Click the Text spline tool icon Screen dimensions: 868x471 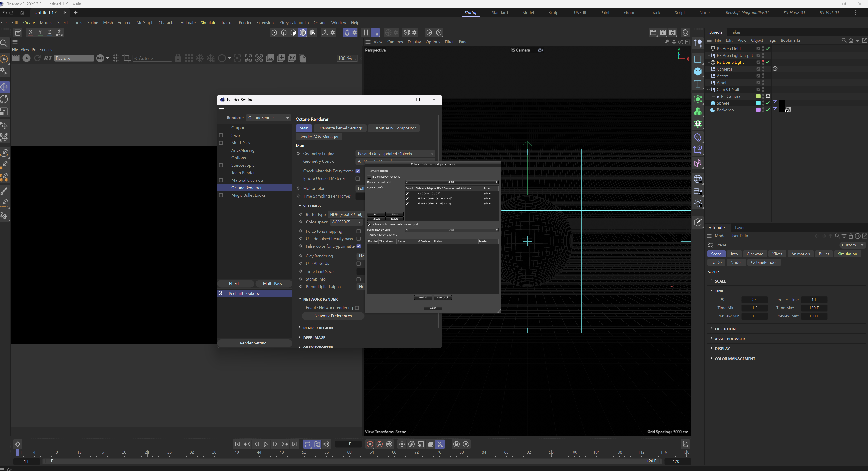pyautogui.click(x=698, y=84)
